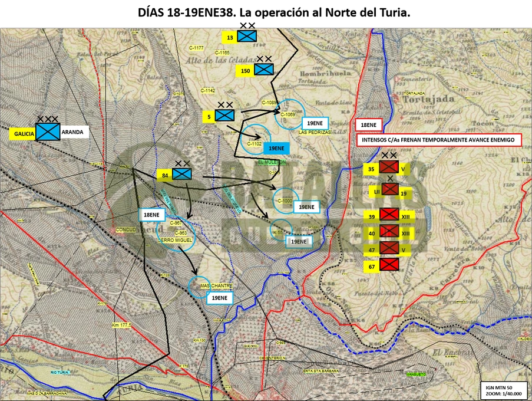Select the red unit symbol of Division 35

[x=389, y=167]
